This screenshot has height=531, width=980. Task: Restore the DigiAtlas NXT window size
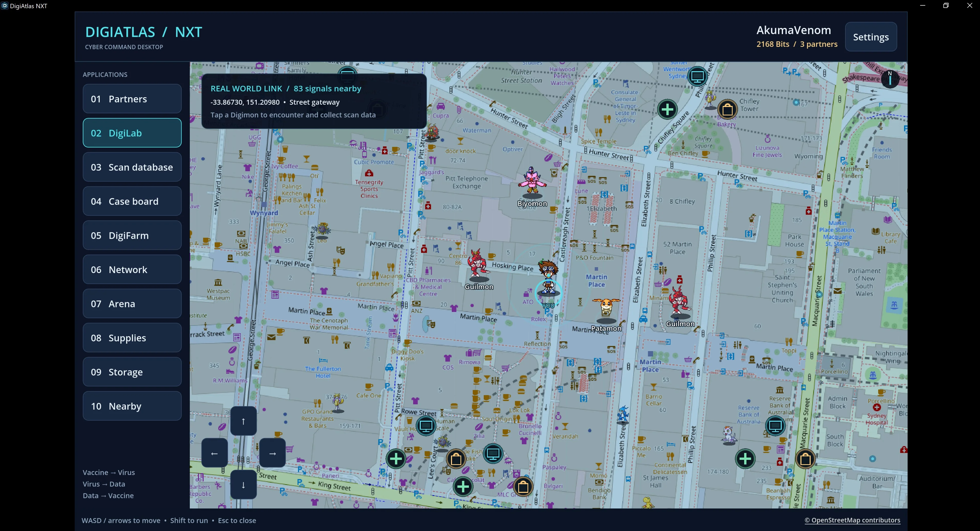click(x=946, y=6)
